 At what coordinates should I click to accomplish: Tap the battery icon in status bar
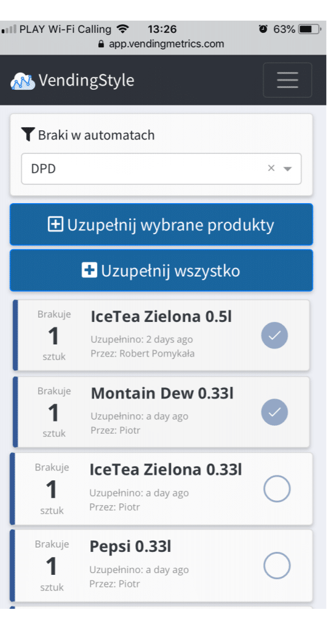pos(310,29)
